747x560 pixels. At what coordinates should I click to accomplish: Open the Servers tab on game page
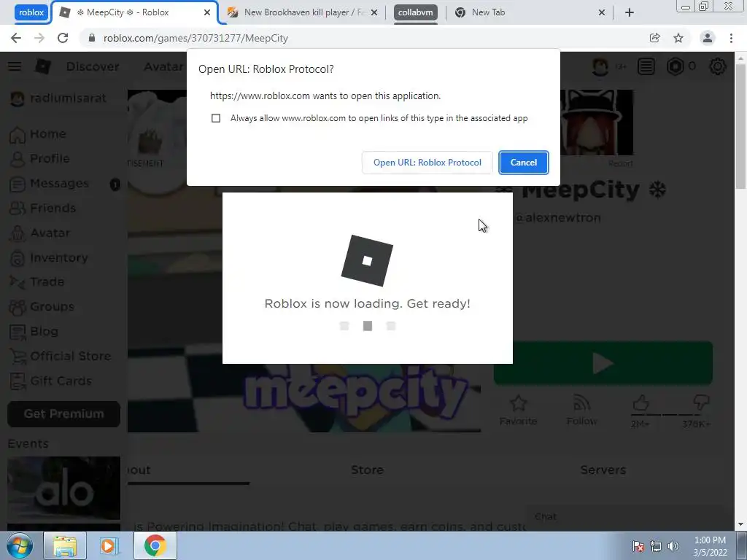pyautogui.click(x=603, y=470)
